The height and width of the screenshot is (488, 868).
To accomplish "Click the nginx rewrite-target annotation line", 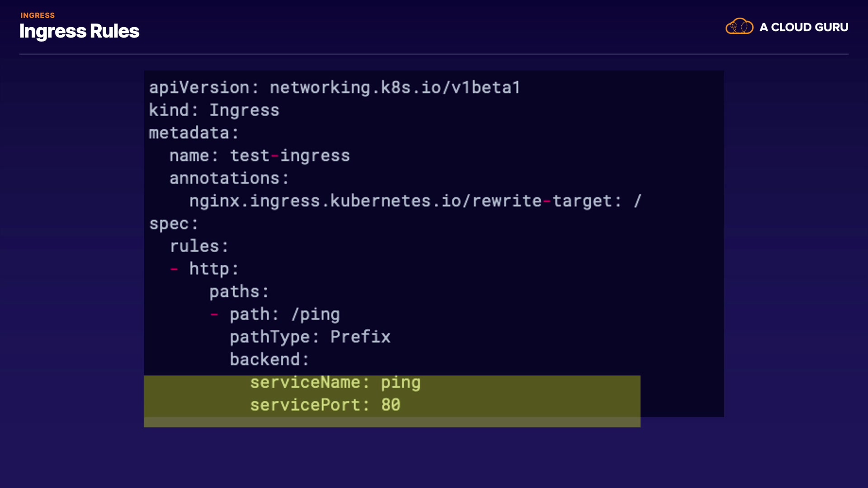I will click(x=415, y=201).
